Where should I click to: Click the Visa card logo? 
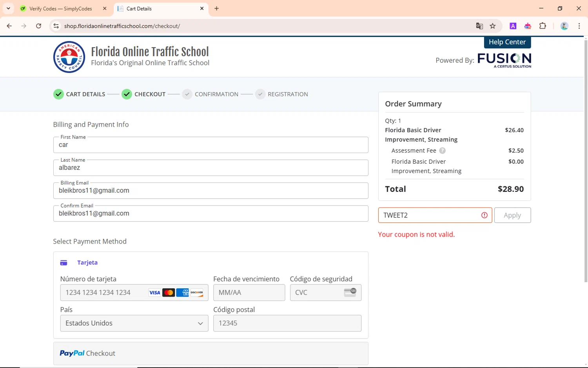(x=154, y=293)
